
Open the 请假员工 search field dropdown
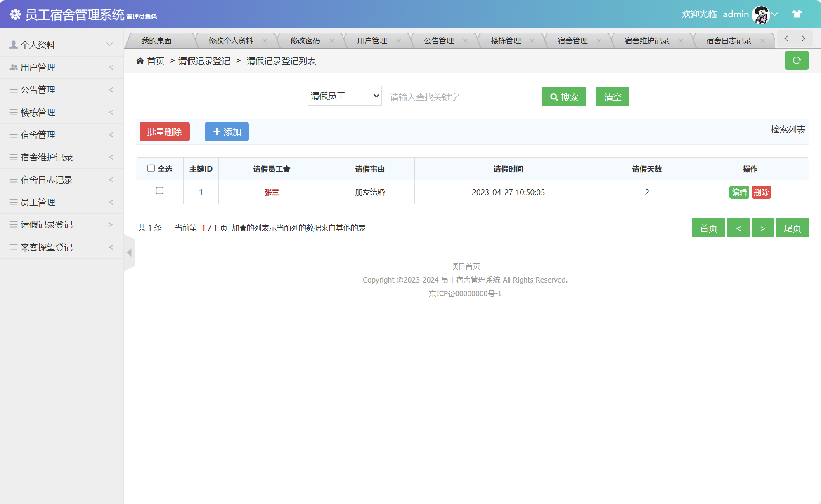[344, 95]
